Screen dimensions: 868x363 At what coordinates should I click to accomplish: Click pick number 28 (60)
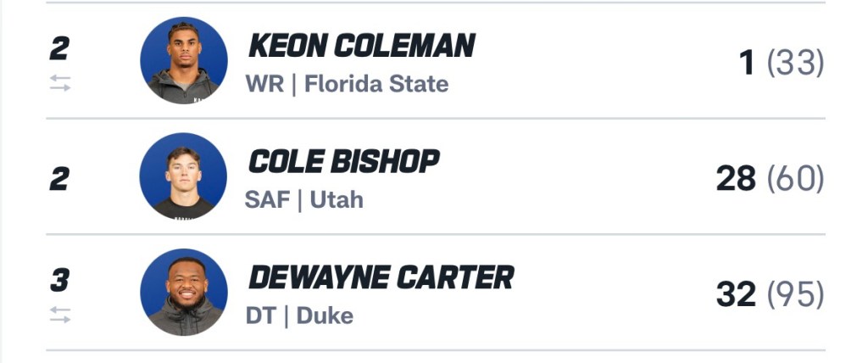coord(770,178)
